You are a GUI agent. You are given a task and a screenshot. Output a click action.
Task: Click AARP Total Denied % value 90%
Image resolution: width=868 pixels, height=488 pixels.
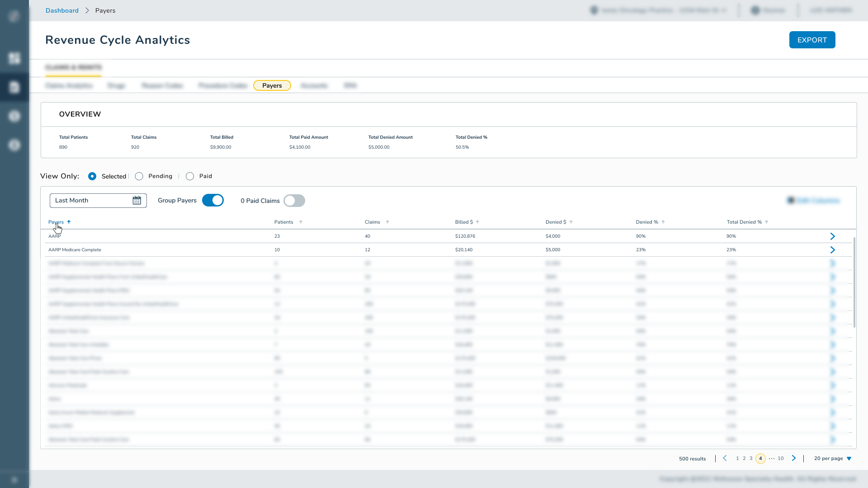coord(731,236)
